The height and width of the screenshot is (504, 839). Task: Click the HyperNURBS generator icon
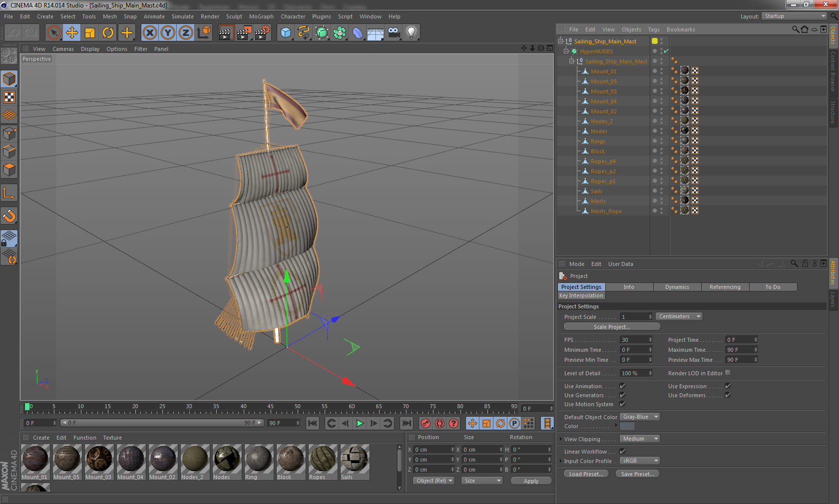pyautogui.click(x=322, y=33)
